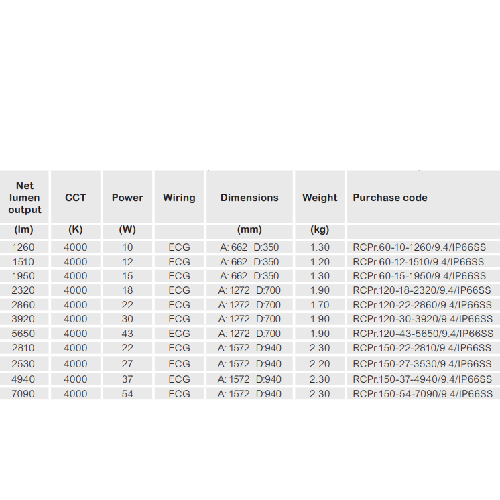Select the Weight column header

click(x=320, y=198)
